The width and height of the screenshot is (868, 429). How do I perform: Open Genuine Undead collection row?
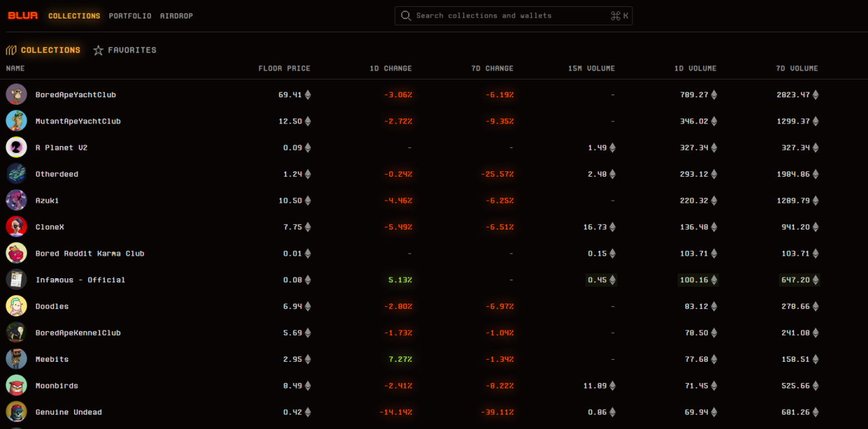(69, 413)
